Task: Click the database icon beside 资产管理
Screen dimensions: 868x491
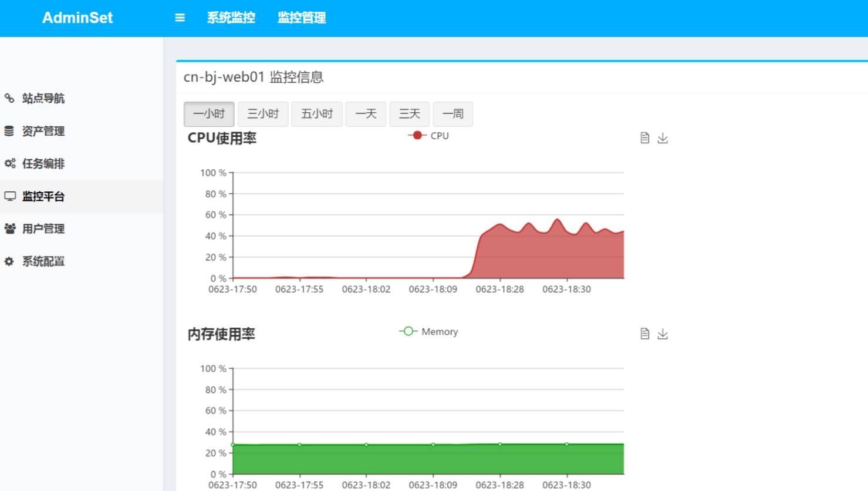Action: 9,131
